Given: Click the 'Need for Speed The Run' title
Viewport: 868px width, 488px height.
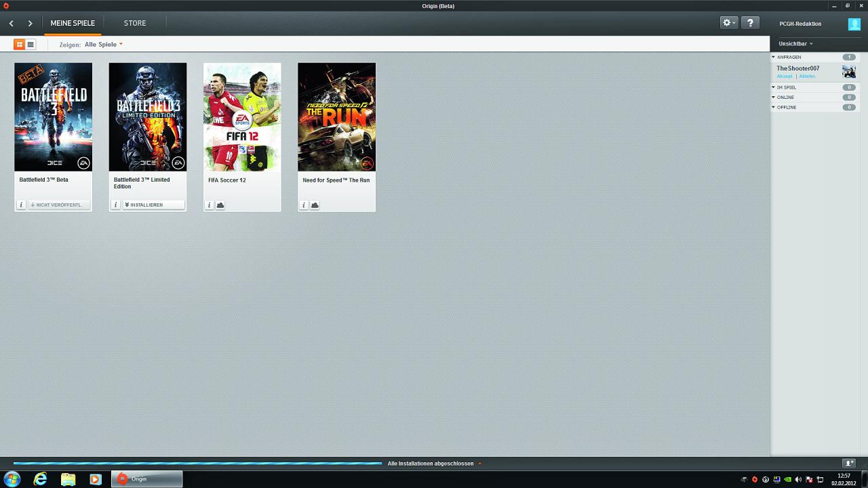Looking at the screenshot, I should point(336,180).
